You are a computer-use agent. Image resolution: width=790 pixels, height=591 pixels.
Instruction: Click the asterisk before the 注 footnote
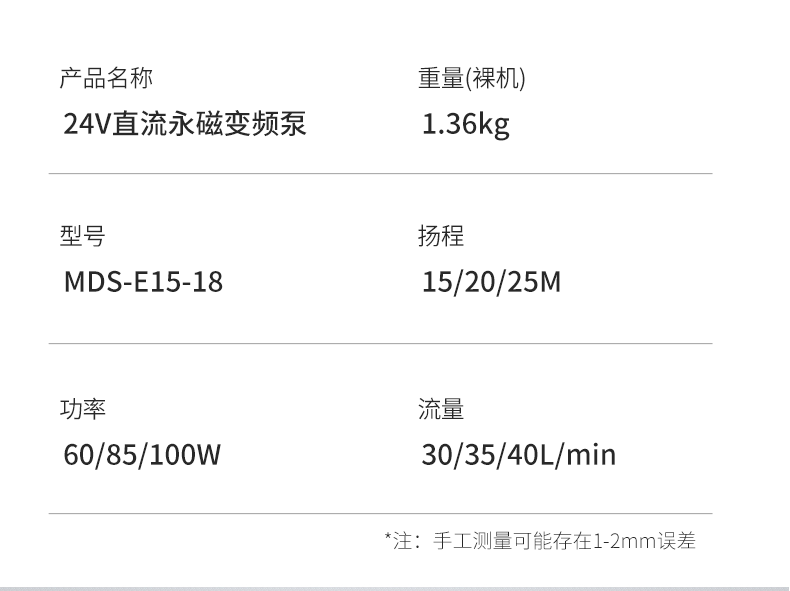tap(388, 538)
